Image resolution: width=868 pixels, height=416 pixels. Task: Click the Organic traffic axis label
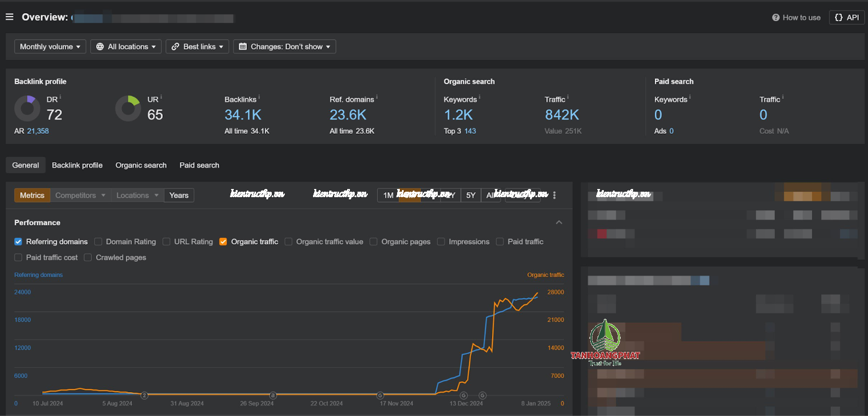coord(546,275)
